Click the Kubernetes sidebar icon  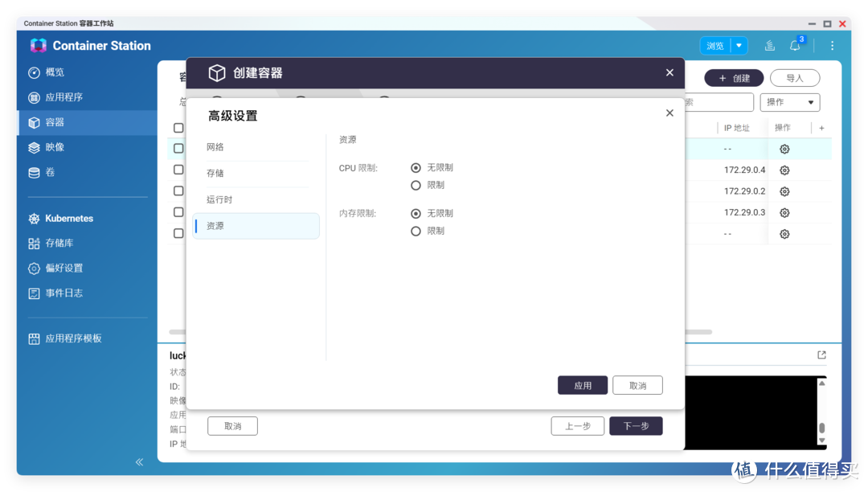click(x=34, y=219)
